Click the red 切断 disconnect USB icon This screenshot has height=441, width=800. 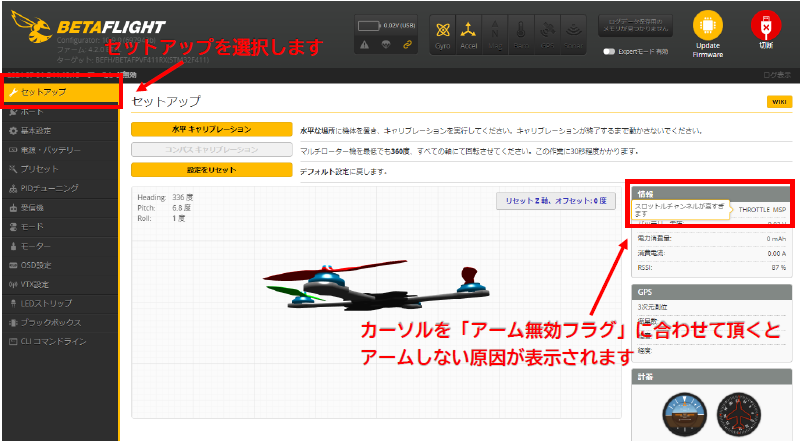coord(766,25)
